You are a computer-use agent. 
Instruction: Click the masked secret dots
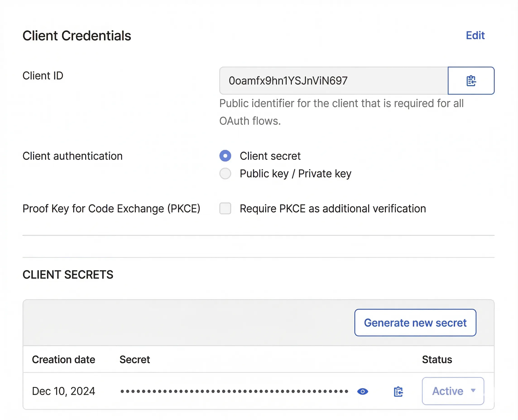click(x=234, y=391)
